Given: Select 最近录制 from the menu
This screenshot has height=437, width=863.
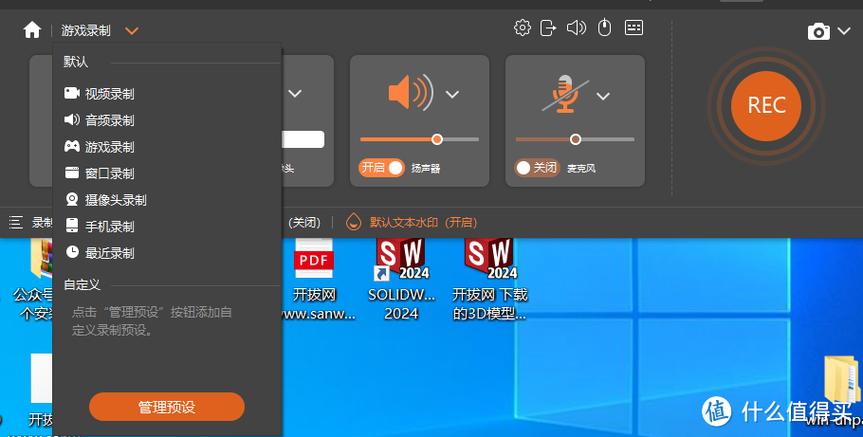Looking at the screenshot, I should [x=100, y=253].
